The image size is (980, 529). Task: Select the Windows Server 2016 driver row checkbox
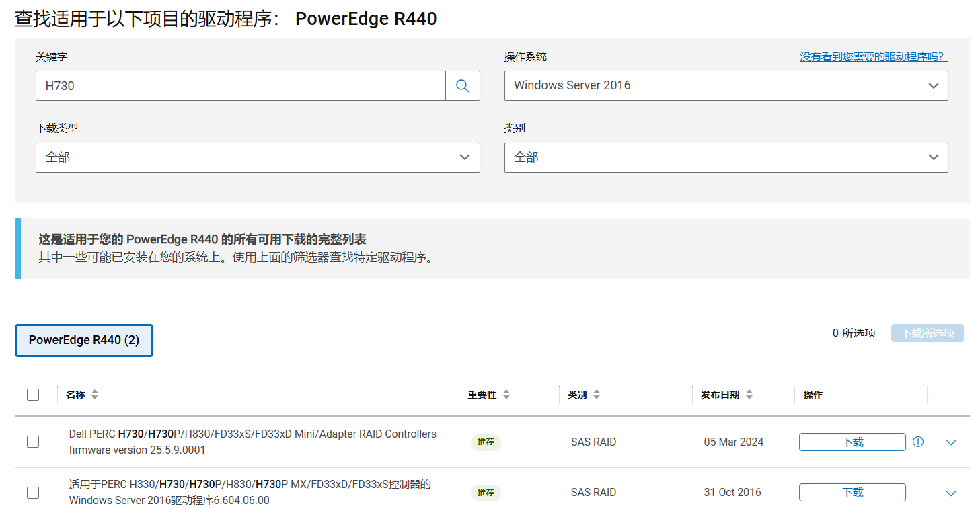pos(33,492)
